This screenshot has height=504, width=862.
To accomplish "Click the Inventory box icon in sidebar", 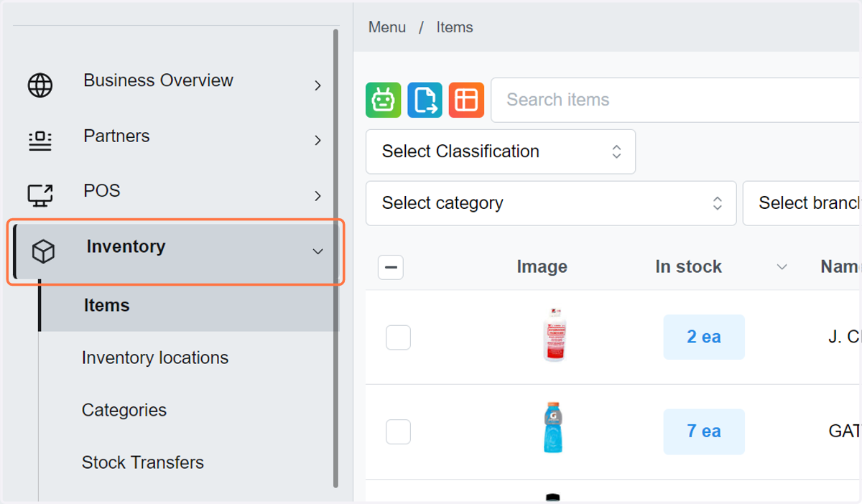I will pyautogui.click(x=43, y=251).
